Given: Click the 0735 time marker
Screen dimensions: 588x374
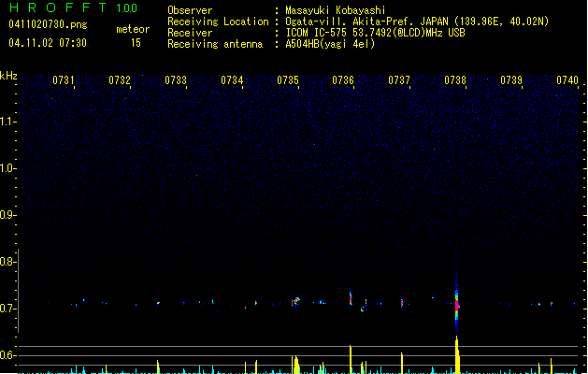Looking at the screenshot, I should click(288, 80).
